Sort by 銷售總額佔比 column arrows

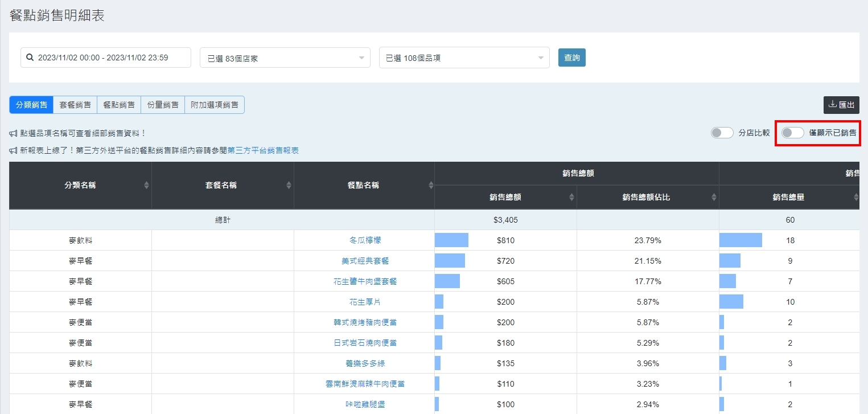click(x=714, y=197)
